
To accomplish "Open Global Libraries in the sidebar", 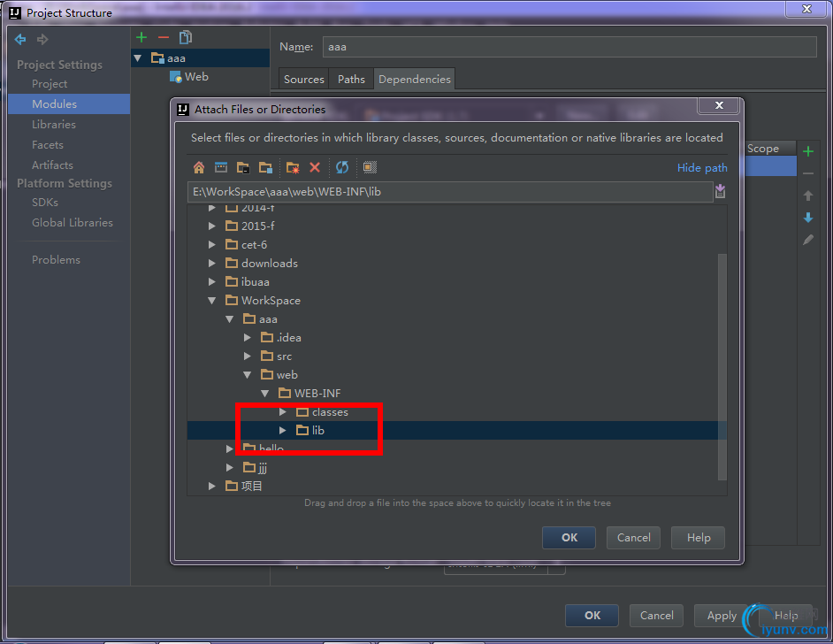I will (73, 223).
